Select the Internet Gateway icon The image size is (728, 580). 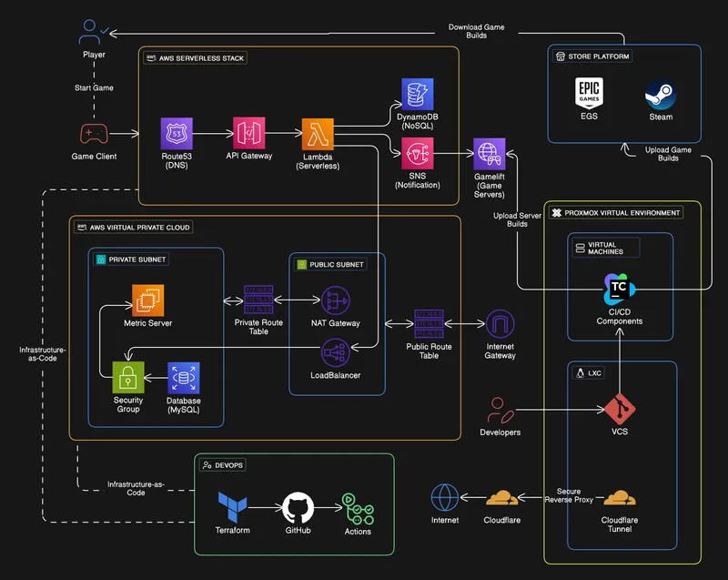[x=500, y=323]
